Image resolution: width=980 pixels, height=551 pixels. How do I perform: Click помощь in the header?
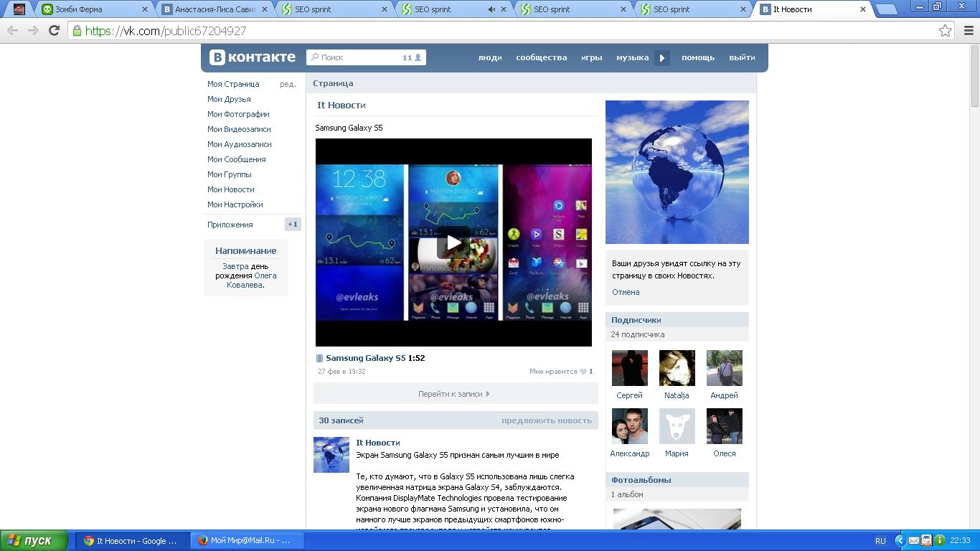(x=698, y=57)
